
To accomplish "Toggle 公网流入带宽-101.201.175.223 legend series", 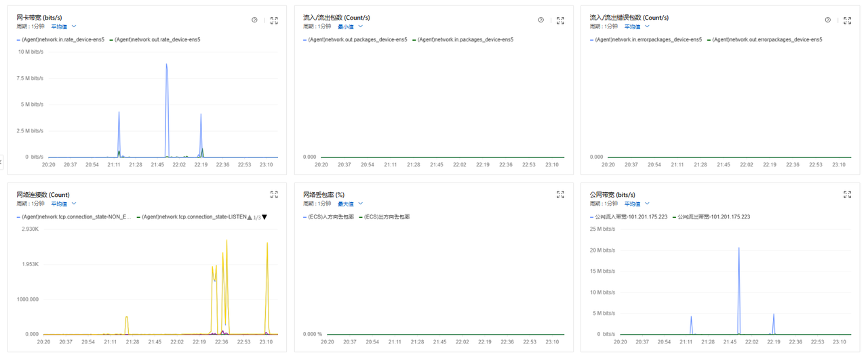I will (629, 217).
